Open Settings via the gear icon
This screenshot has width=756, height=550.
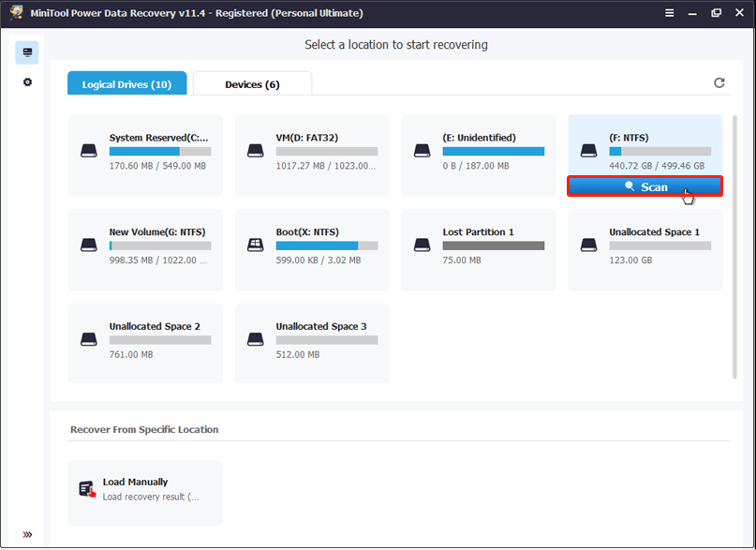(x=26, y=82)
